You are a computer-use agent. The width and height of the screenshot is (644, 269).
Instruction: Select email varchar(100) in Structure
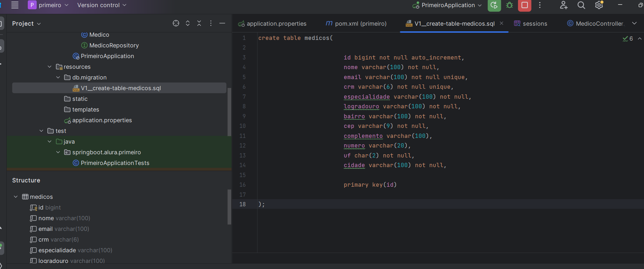59,229
